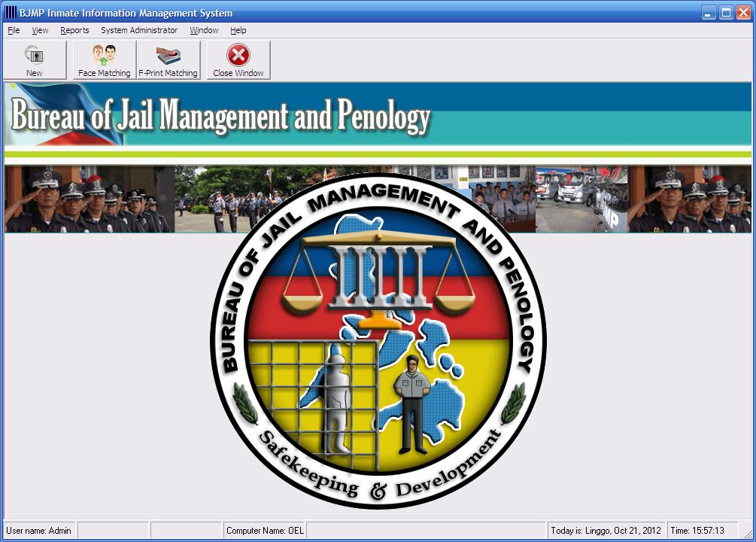Viewport: 756px width, 542px height.
Task: Open the Reports menu
Action: pos(74,30)
